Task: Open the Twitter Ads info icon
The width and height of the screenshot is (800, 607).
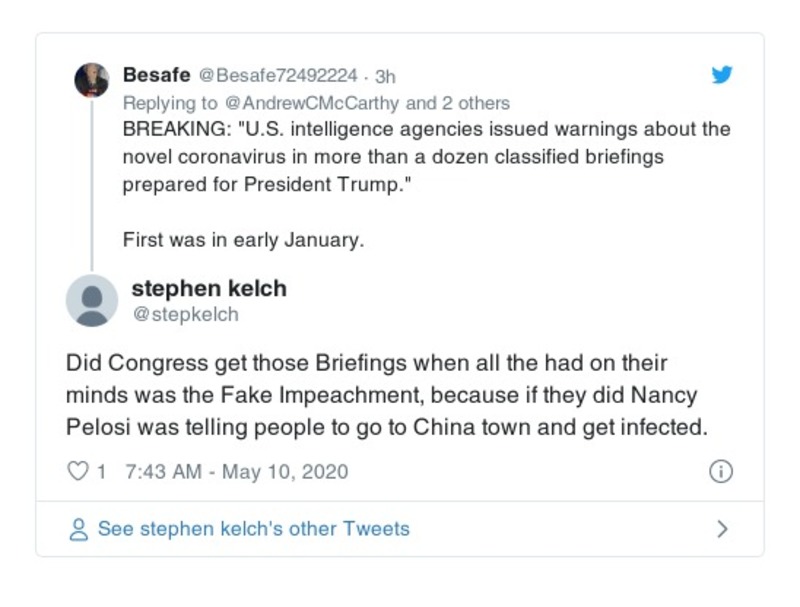Action: (720, 471)
